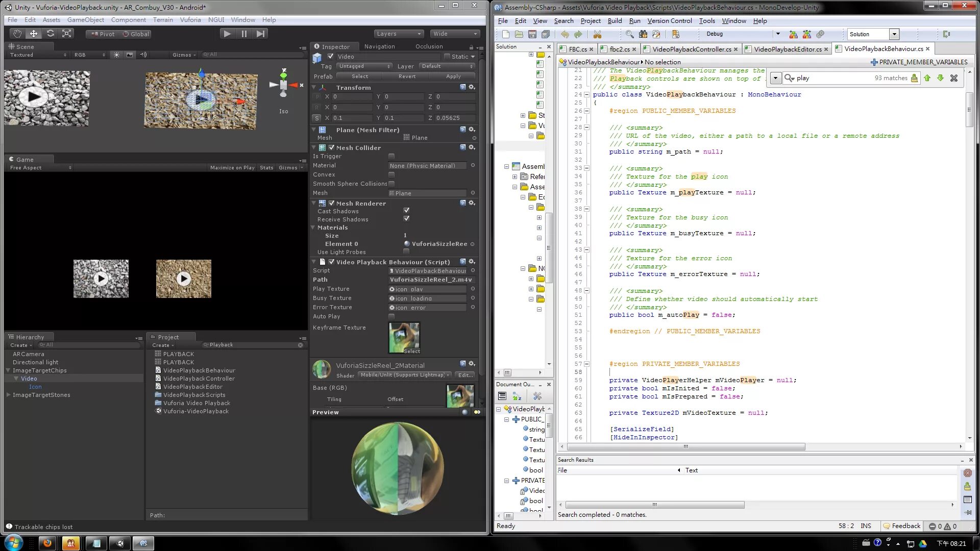The width and height of the screenshot is (980, 551).
Task: Click the prefab Select button
Action: [x=359, y=77]
